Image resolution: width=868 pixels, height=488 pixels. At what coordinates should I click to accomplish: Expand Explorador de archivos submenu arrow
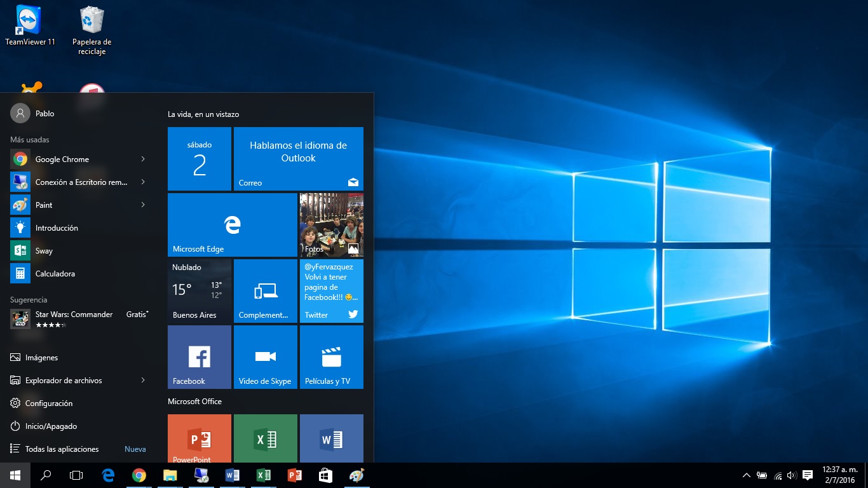pyautogui.click(x=143, y=380)
